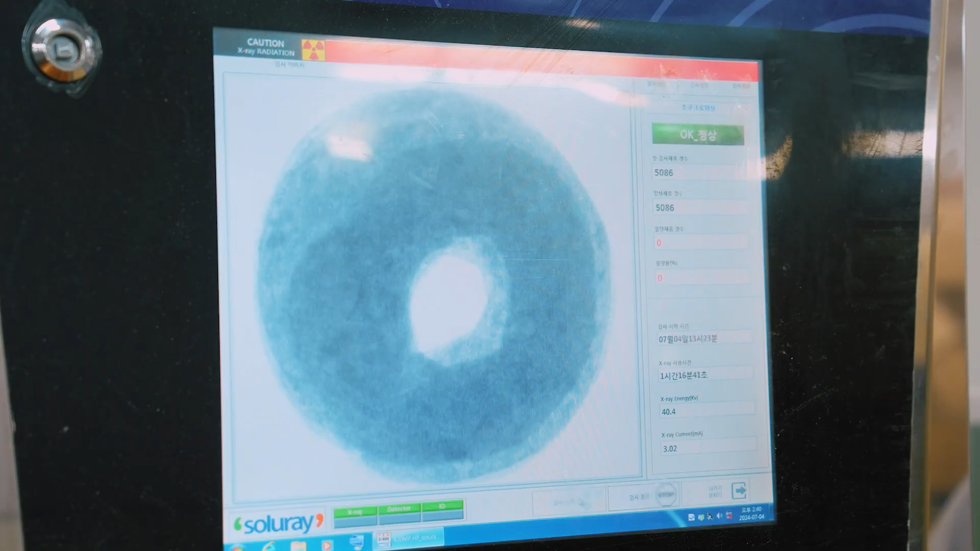Select the X-ray usage time field

704,375
